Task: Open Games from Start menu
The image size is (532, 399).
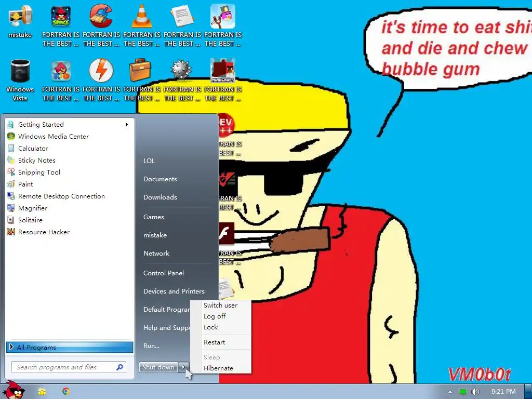Action: coord(154,217)
